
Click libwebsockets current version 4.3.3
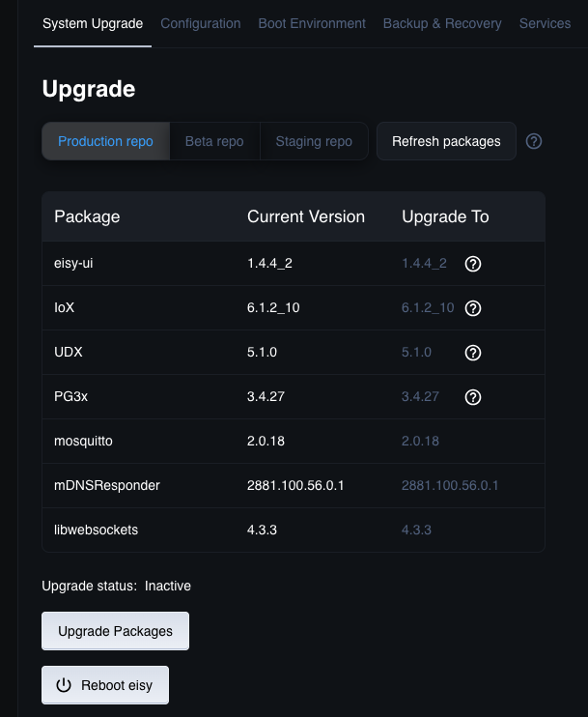pos(262,530)
